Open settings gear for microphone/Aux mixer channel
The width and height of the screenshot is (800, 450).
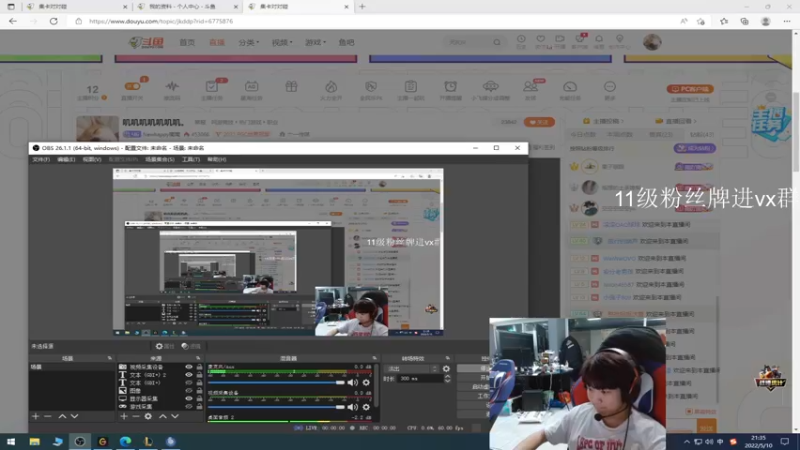(366, 382)
